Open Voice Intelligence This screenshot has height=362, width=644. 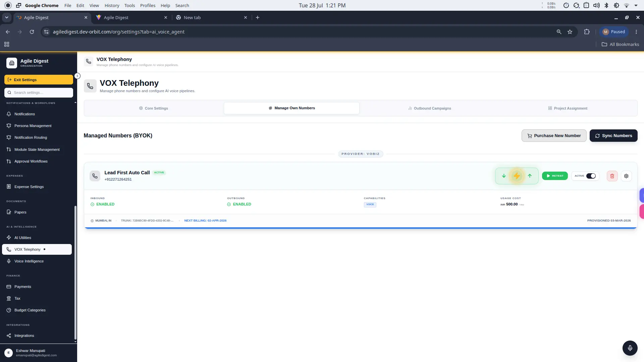pos(37,261)
